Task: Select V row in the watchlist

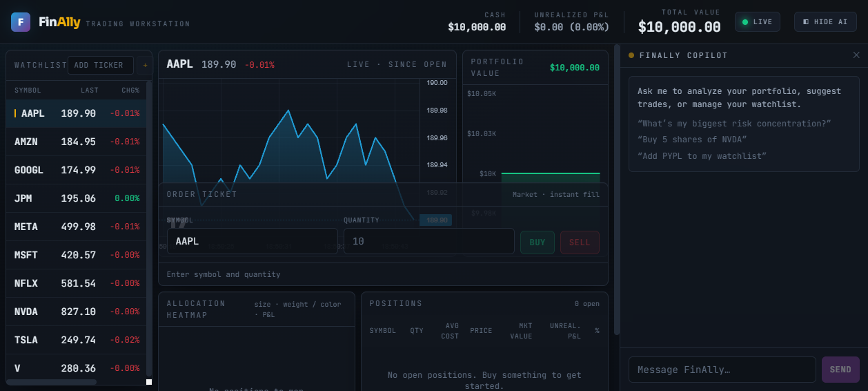Action: point(76,368)
